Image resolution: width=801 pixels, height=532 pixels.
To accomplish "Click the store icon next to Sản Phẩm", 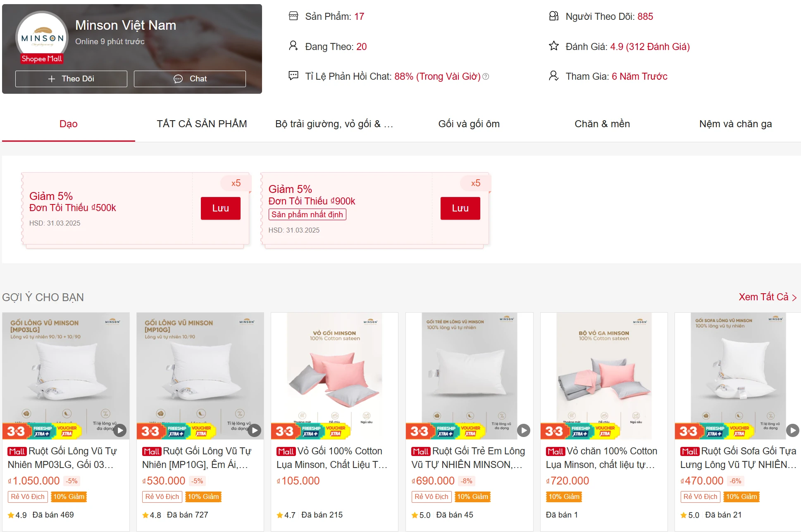I will [x=293, y=16].
